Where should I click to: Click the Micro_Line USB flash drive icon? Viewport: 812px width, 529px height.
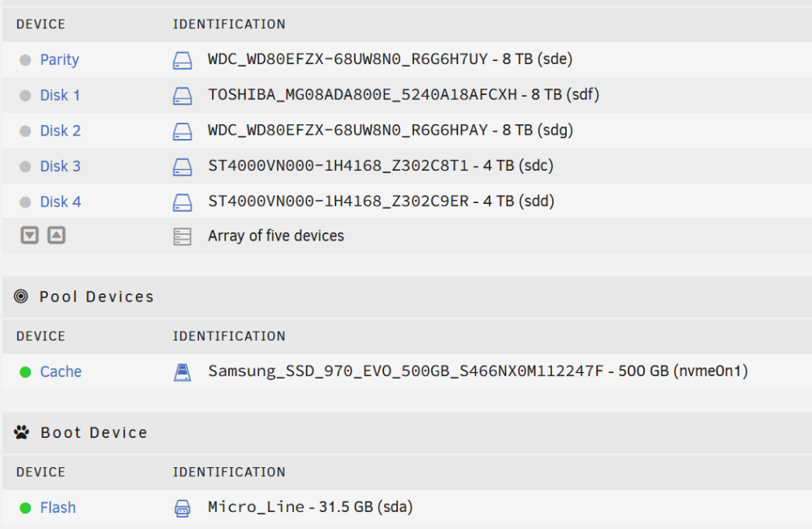(182, 508)
